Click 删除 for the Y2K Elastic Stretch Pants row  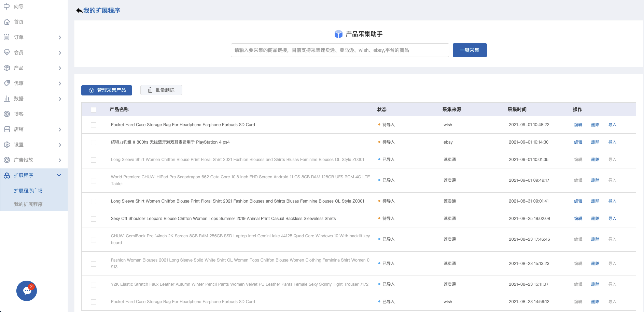(595, 284)
